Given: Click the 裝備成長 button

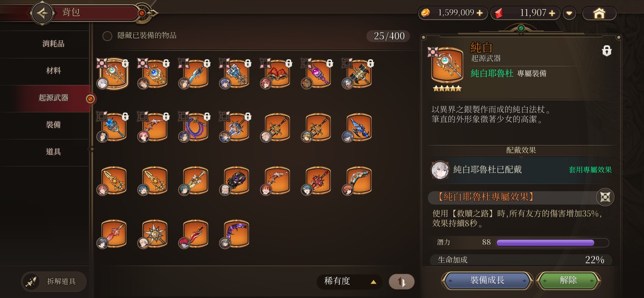Looking at the screenshot, I should [x=487, y=281].
